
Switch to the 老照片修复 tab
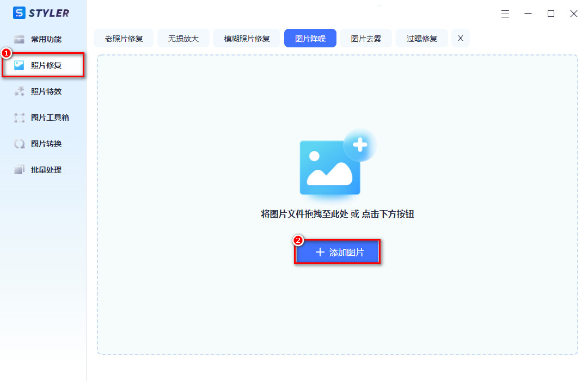(x=124, y=38)
